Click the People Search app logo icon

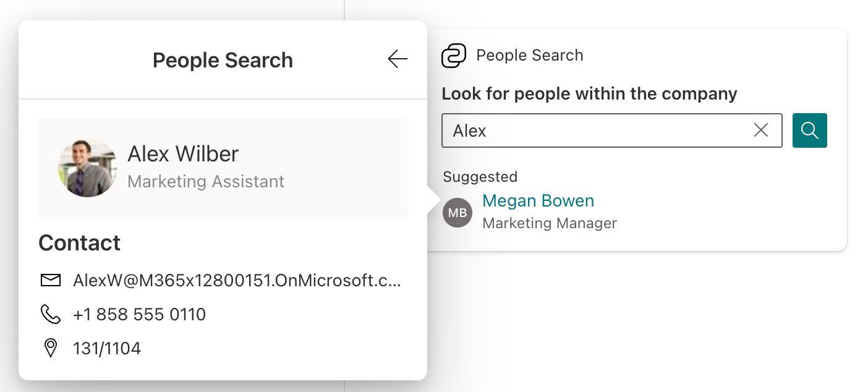(454, 56)
